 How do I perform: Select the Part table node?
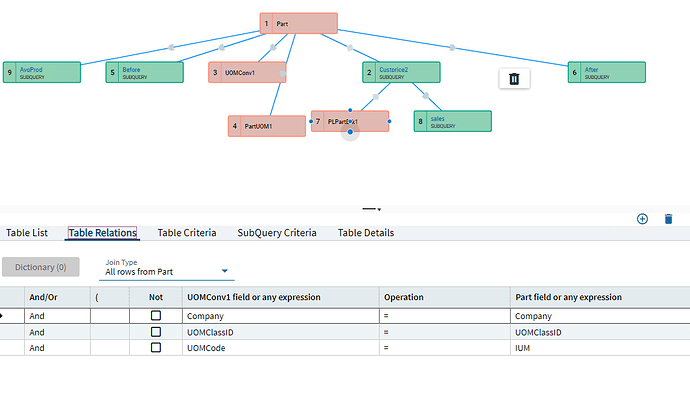pos(298,24)
